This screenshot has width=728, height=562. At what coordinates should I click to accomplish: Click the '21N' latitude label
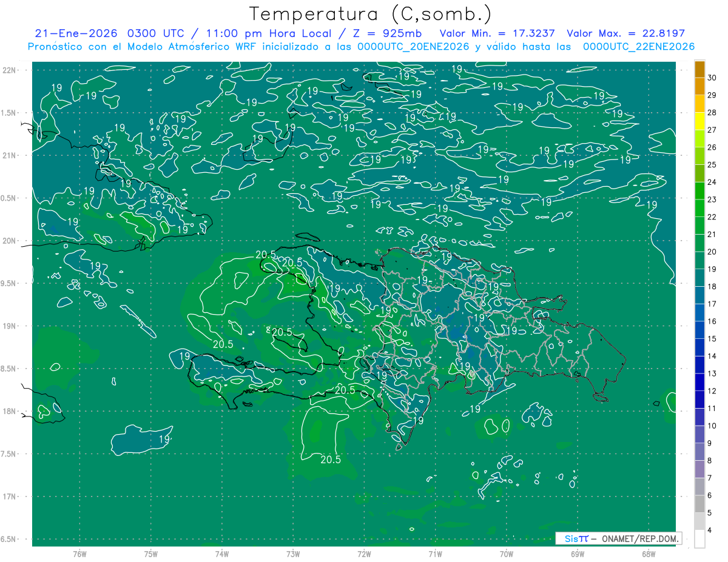tap(10, 155)
